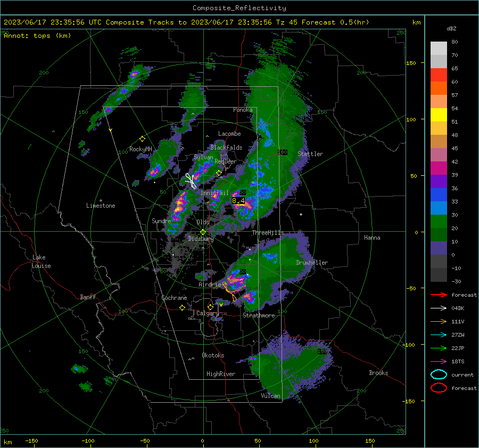This screenshot has width=479, height=448.
Task: Select the light blue 30 dBZ swatch
Action: click(x=439, y=208)
